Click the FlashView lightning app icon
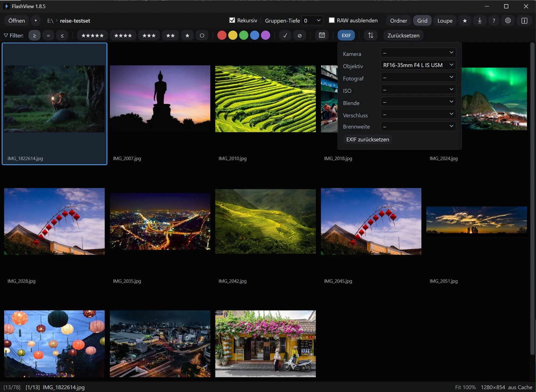The height and width of the screenshot is (392, 536). [x=6, y=6]
